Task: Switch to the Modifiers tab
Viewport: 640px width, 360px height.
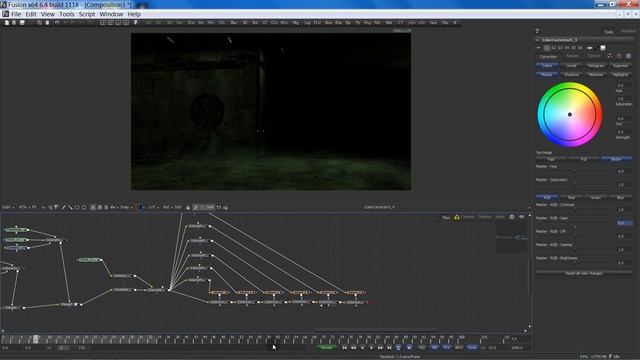Action: (x=628, y=31)
